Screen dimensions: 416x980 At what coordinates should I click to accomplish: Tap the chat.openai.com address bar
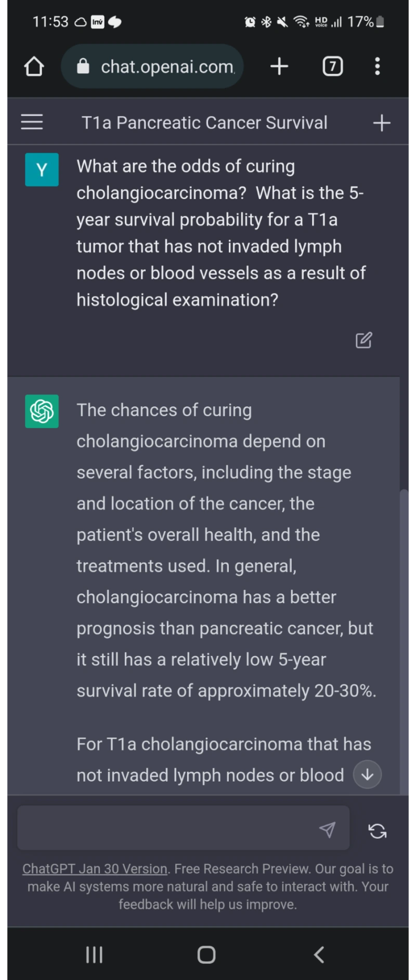166,67
